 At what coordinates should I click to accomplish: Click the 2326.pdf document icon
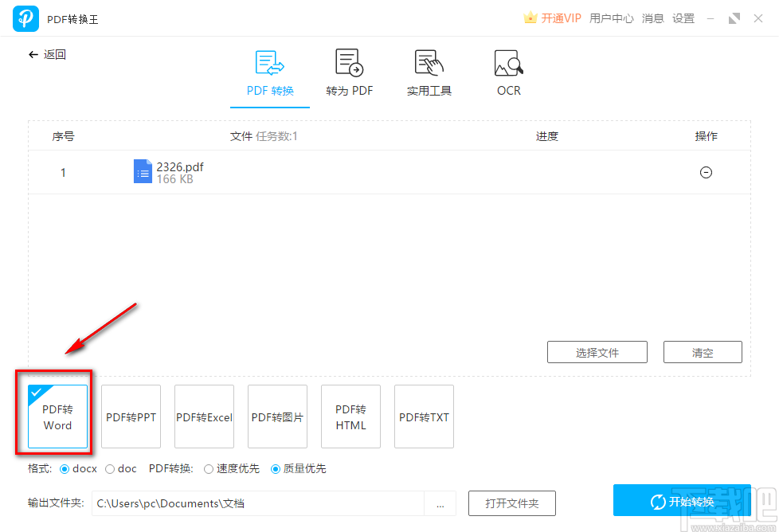(143, 171)
